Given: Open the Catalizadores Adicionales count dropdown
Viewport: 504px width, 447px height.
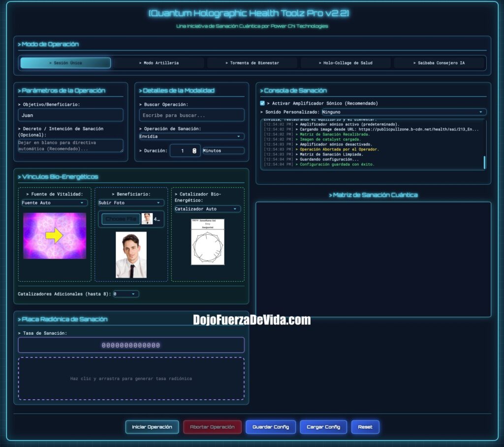Looking at the screenshot, I should coord(126,294).
